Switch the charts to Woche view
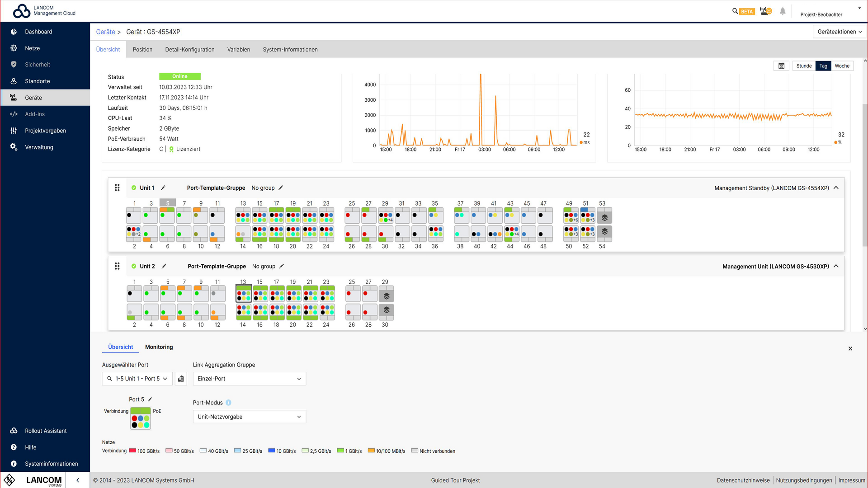The height and width of the screenshot is (488, 868). coord(842,66)
